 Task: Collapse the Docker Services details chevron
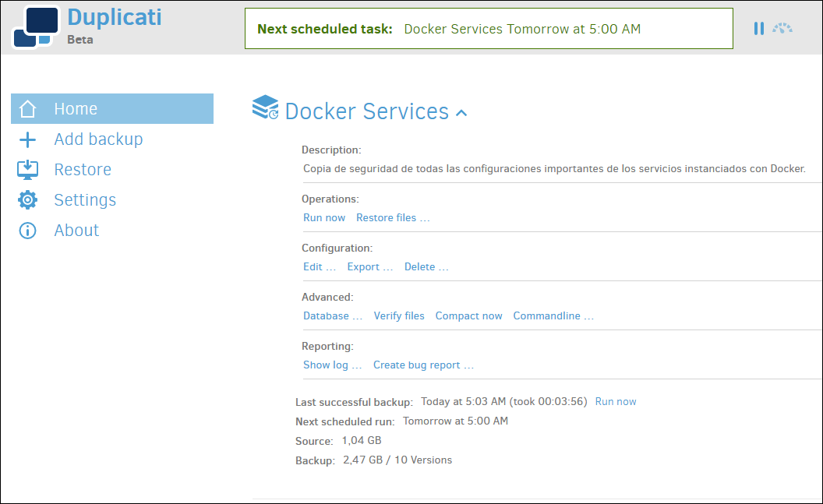pyautogui.click(x=461, y=113)
